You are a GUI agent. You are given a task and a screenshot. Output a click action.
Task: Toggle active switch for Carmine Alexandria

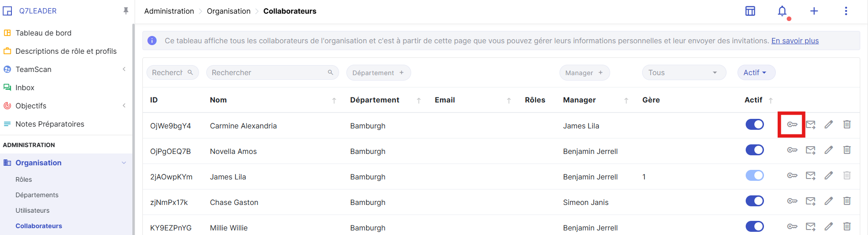754,124
